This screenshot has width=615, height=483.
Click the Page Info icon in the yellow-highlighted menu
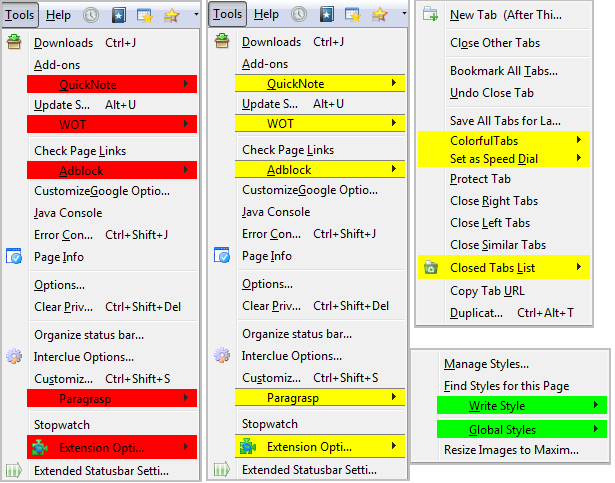click(x=222, y=255)
